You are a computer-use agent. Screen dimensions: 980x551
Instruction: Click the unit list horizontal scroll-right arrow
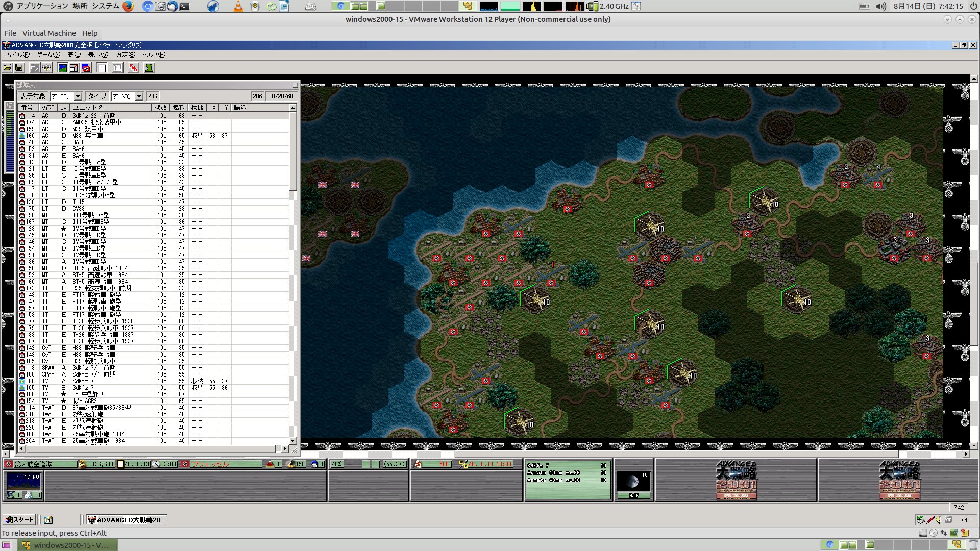[x=284, y=449]
